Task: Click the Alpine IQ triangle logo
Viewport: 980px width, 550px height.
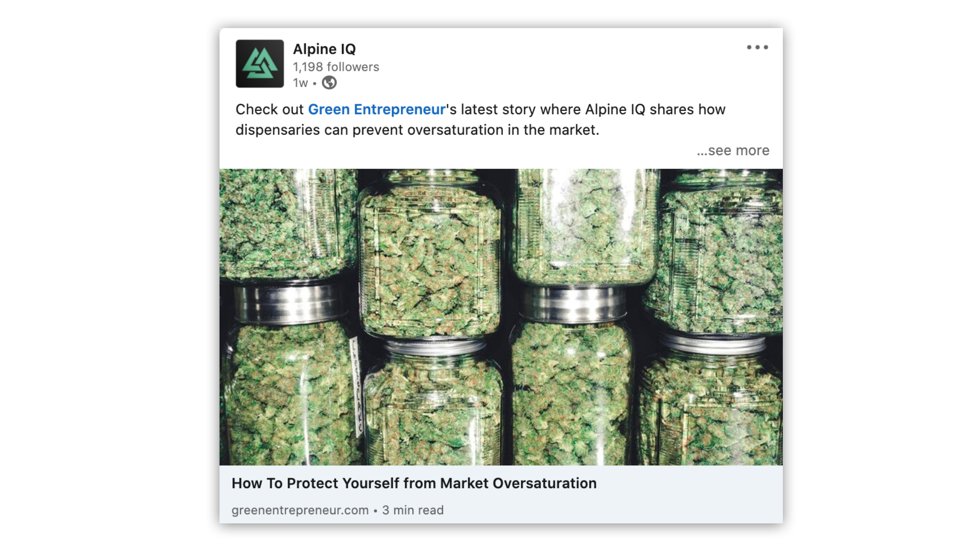Action: tap(260, 64)
